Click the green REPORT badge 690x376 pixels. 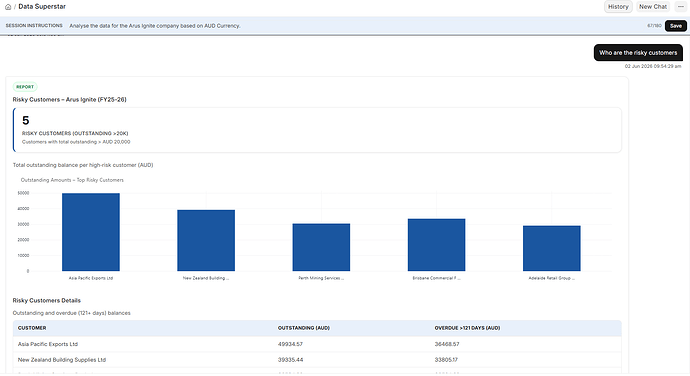pyautogui.click(x=25, y=87)
